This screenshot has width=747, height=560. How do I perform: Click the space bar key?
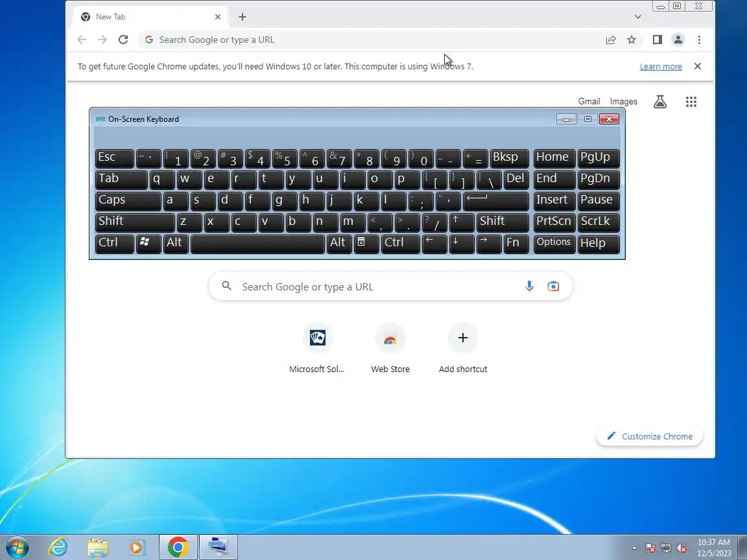coord(257,243)
